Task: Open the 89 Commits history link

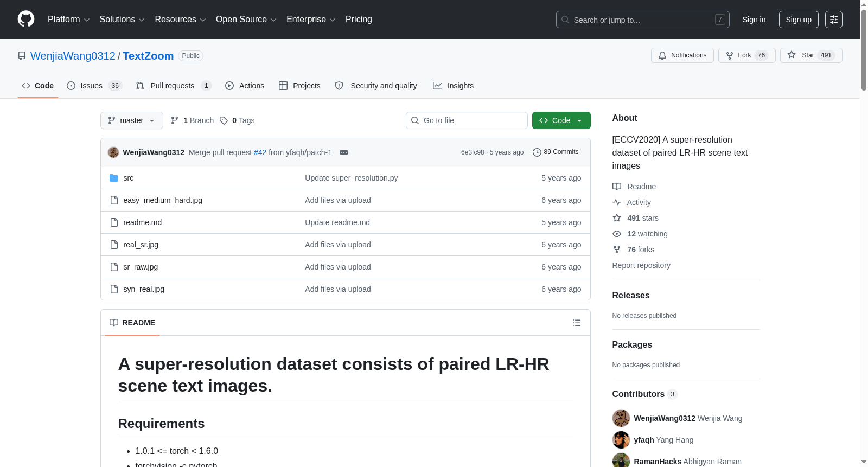Action: [556, 152]
